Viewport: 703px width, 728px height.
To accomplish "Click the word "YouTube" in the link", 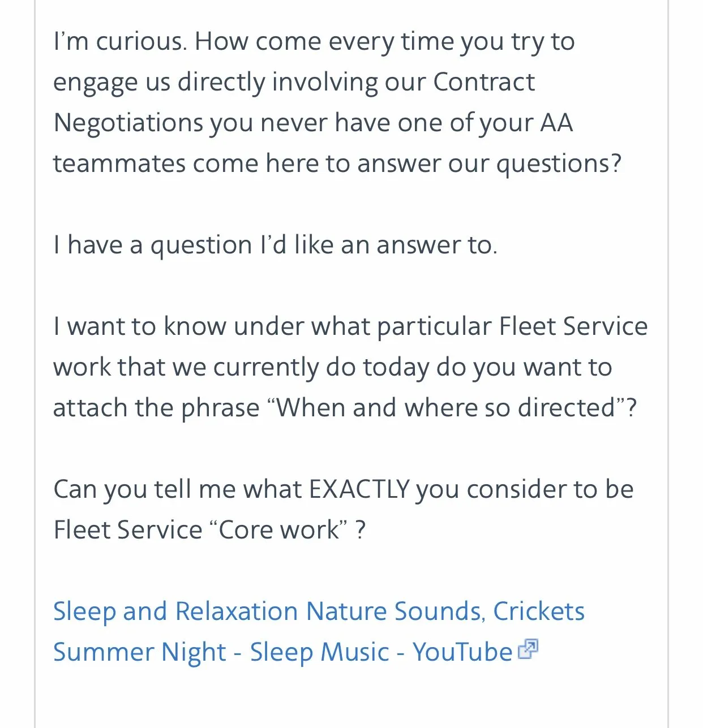I will click(x=462, y=652).
